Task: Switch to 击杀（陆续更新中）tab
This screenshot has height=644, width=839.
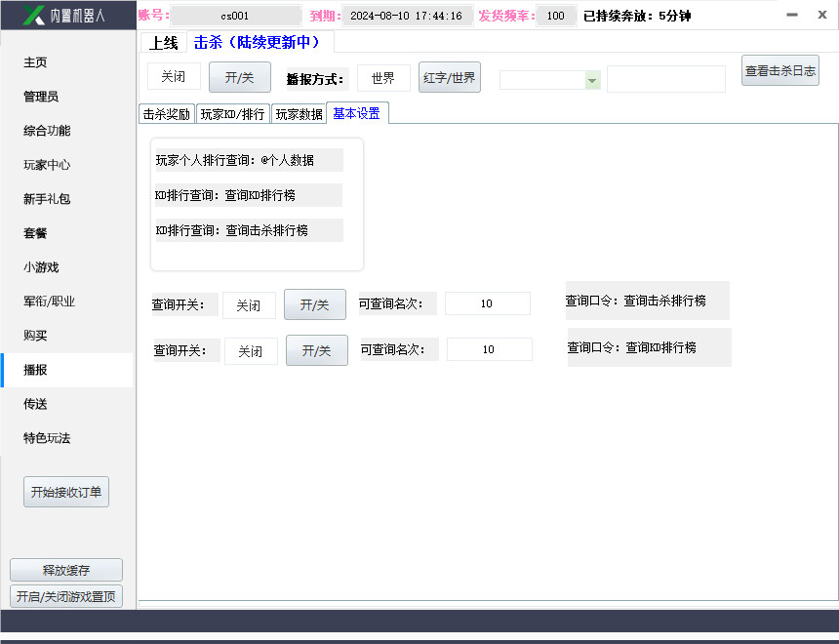Action: click(260, 42)
